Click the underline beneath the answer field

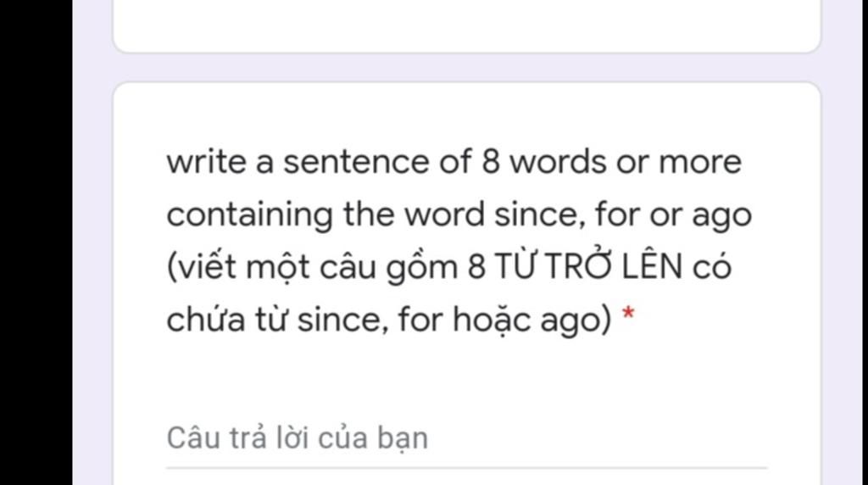466,468
